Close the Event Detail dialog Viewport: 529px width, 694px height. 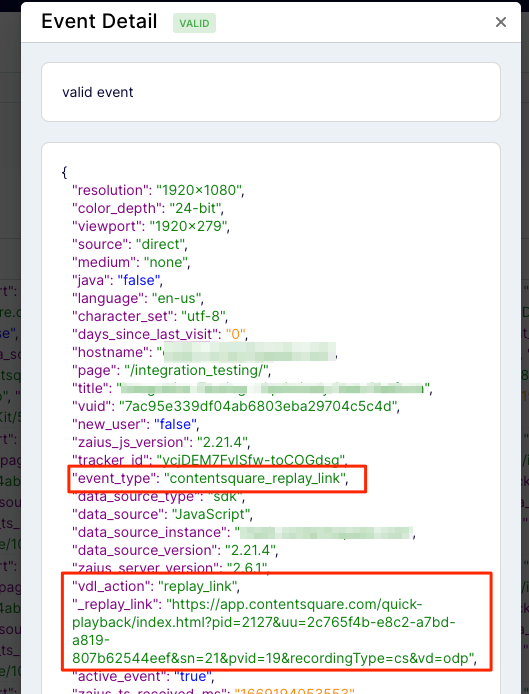501,22
